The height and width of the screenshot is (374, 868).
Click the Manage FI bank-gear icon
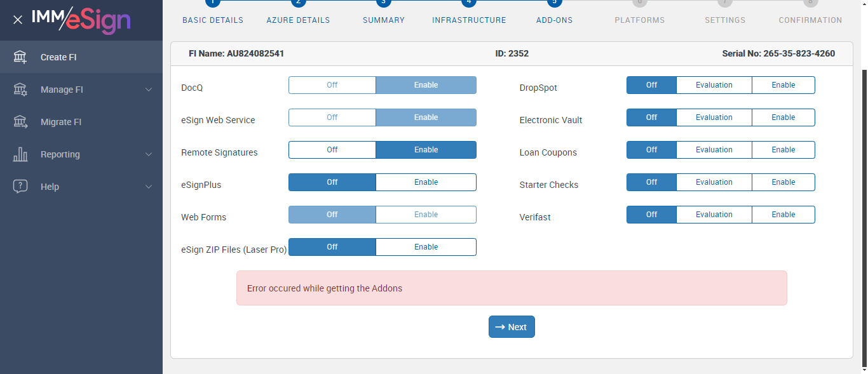click(20, 90)
